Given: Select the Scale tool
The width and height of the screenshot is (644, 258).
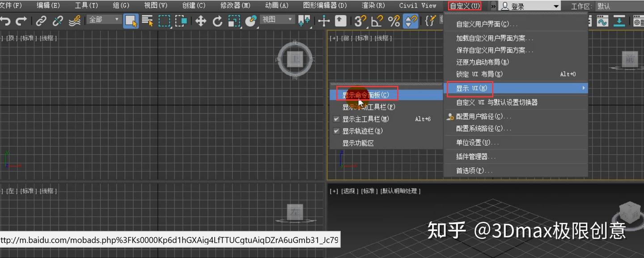Looking at the screenshot, I should pos(234,21).
